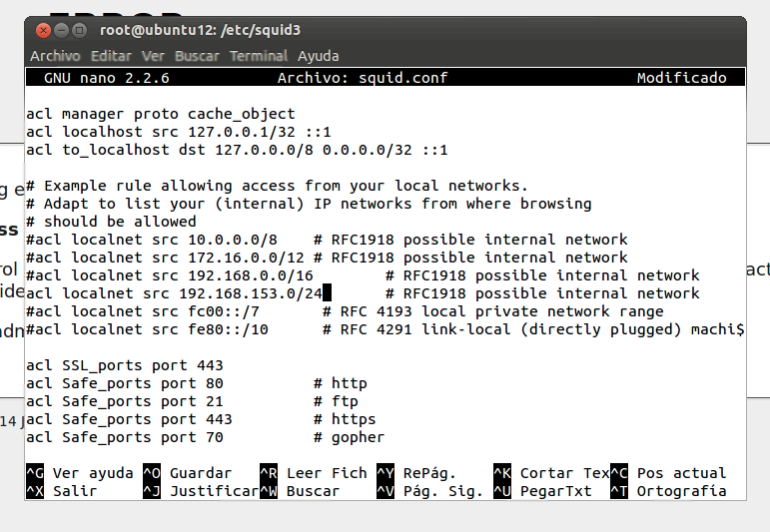Viewport: 770px width, 532px height.
Task: Close the terminal window
Action: coord(42,31)
